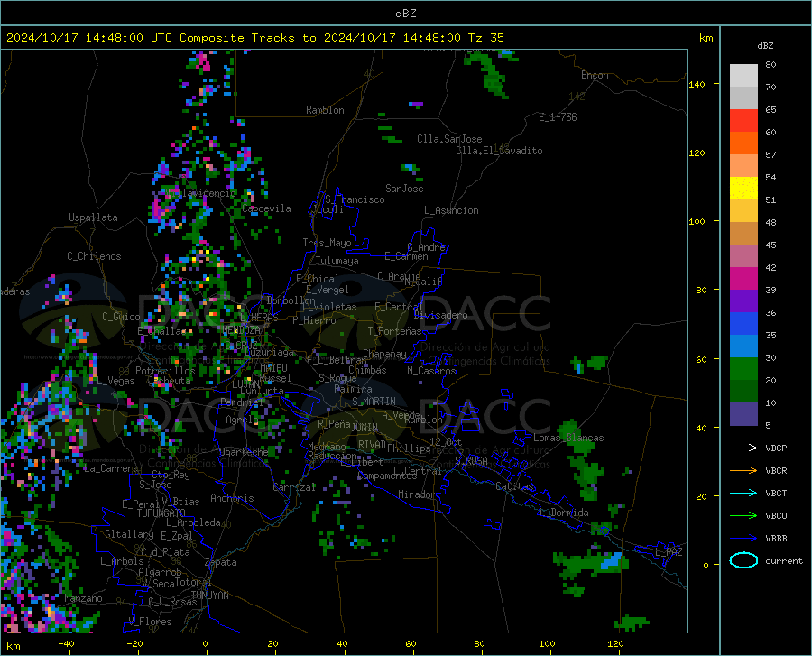Click the Catitas map label
The height and width of the screenshot is (656, 812).
[514, 486]
